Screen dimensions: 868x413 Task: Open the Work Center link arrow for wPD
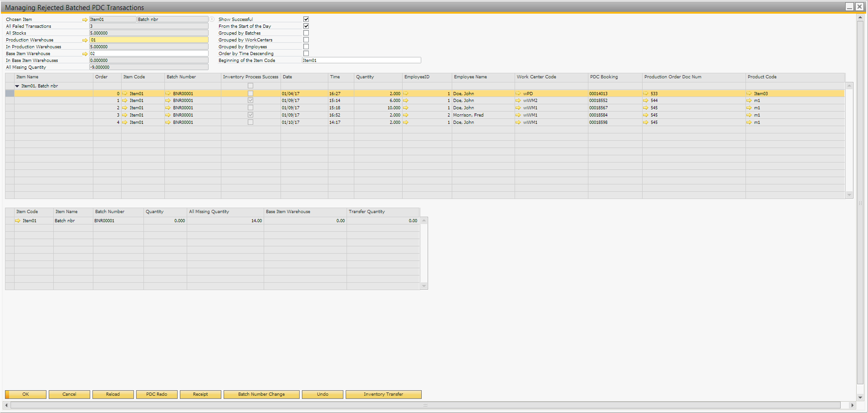518,93
